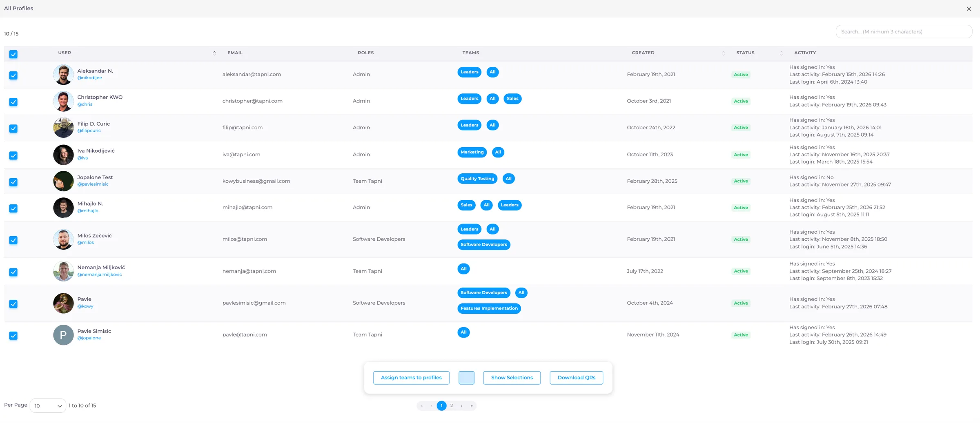Click Marketing team badge for Iva
Image resolution: width=980 pixels, height=423 pixels.
click(x=472, y=152)
